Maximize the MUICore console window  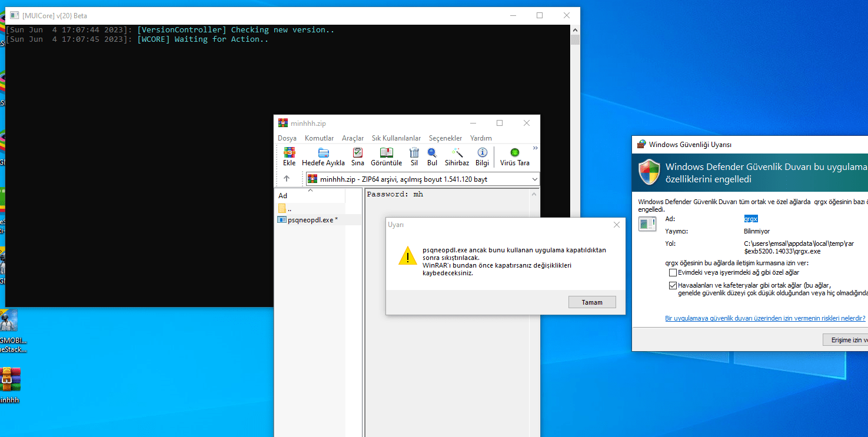pyautogui.click(x=540, y=16)
